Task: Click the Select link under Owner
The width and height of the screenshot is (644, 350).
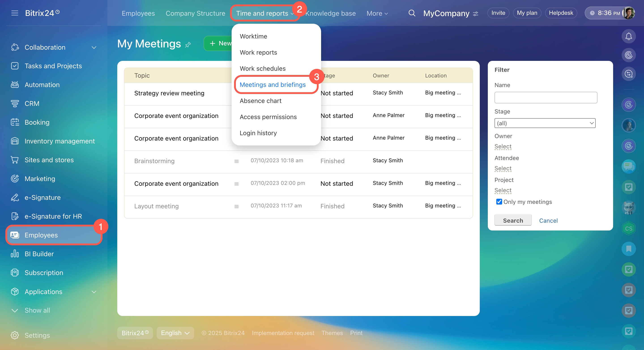Action: [x=503, y=146]
